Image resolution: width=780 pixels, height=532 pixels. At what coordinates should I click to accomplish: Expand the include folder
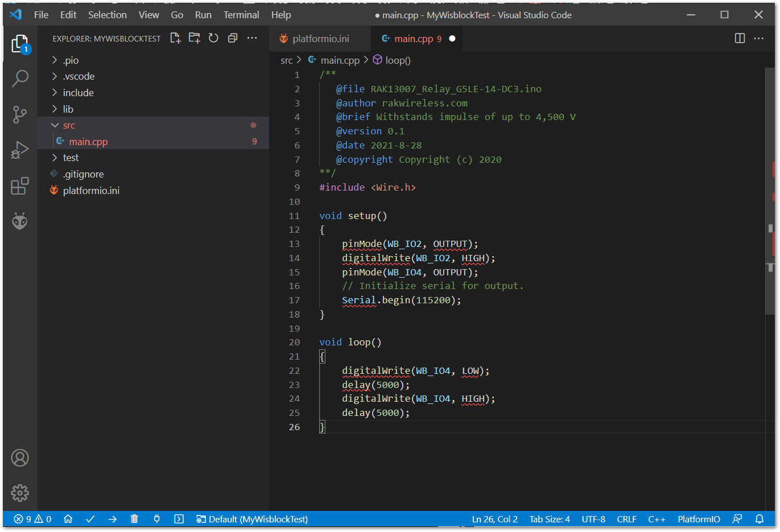pyautogui.click(x=153, y=93)
